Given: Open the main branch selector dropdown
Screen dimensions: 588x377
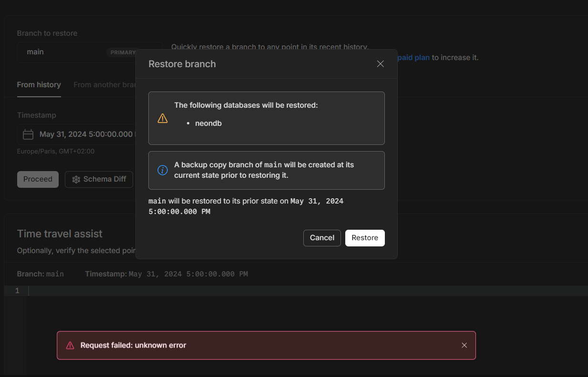Looking at the screenshot, I should [x=76, y=52].
